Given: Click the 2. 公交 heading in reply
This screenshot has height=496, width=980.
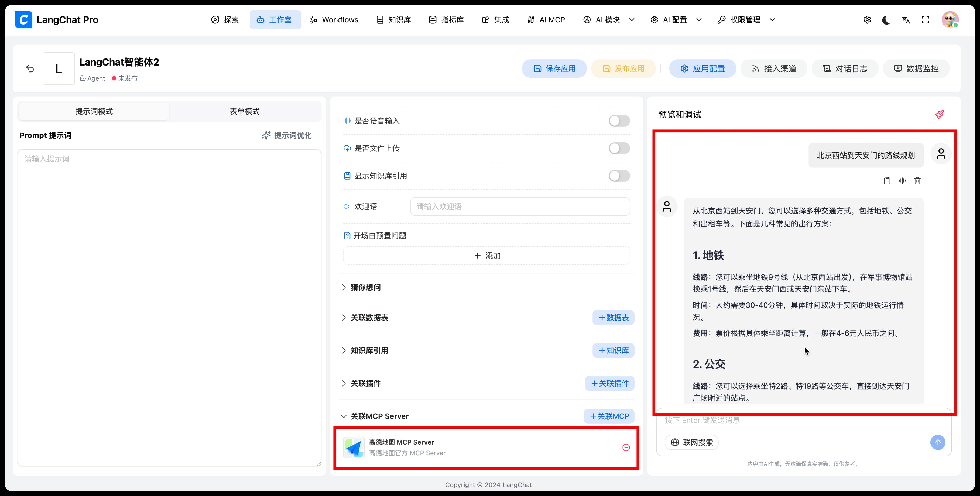Looking at the screenshot, I should click(709, 364).
